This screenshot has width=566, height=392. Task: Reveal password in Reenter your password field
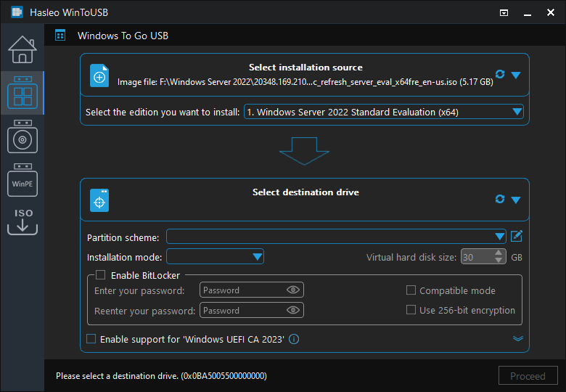coord(292,310)
